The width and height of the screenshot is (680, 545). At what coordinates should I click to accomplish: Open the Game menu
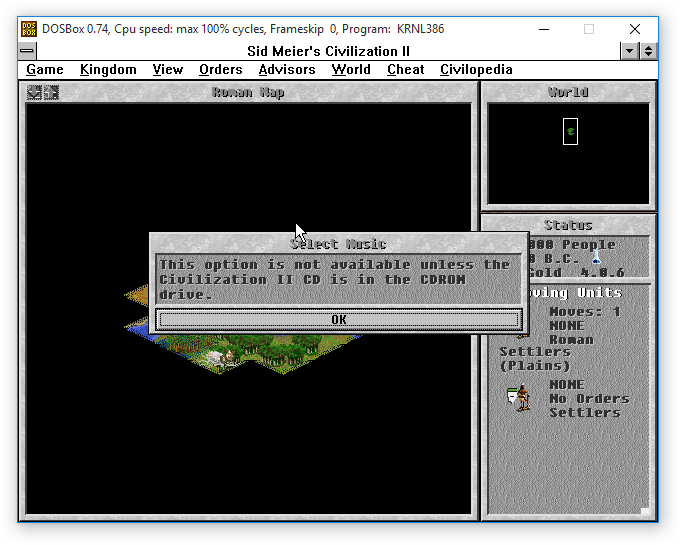point(45,69)
